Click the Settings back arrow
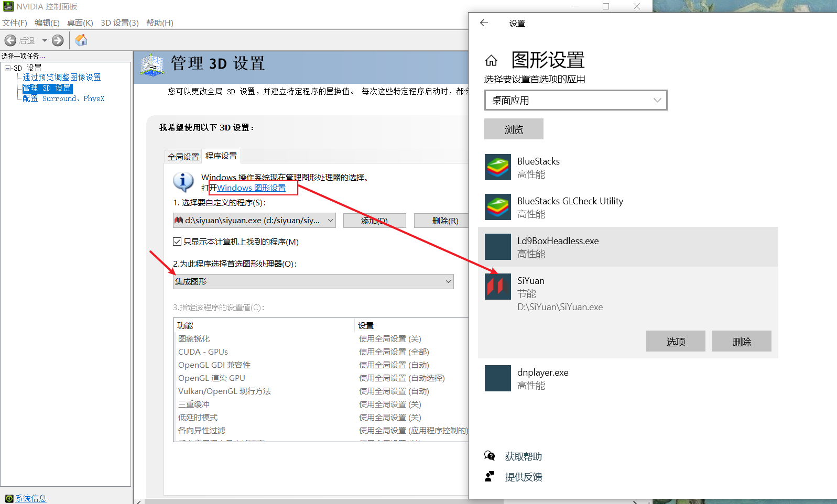 [x=484, y=23]
